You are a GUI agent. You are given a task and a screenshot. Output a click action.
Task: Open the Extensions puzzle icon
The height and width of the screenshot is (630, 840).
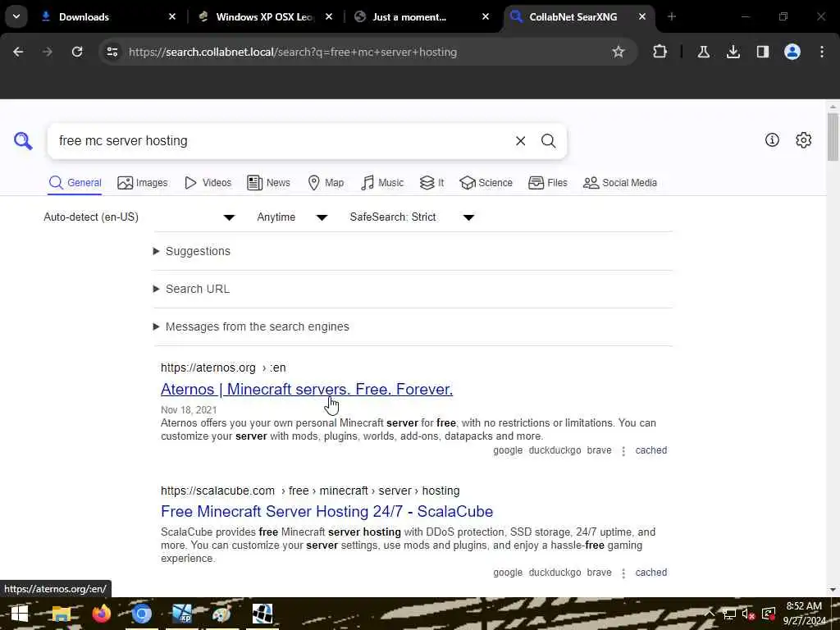click(660, 52)
